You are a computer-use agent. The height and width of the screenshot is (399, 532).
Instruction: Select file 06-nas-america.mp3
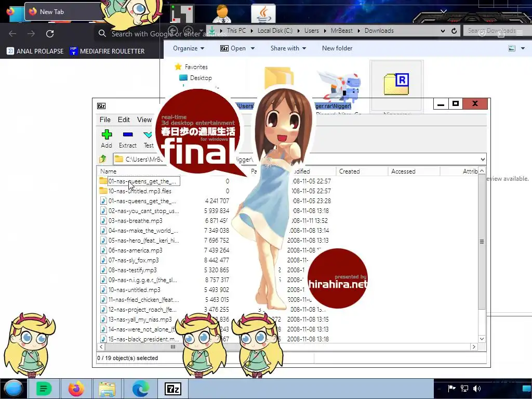(135, 250)
